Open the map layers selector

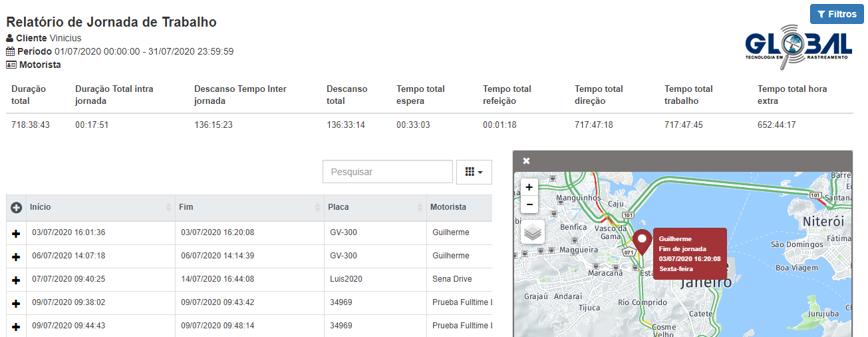click(533, 232)
